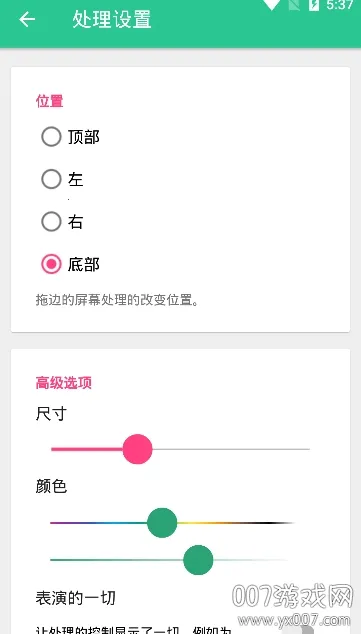Click the green shade slider thumb

tap(198, 560)
